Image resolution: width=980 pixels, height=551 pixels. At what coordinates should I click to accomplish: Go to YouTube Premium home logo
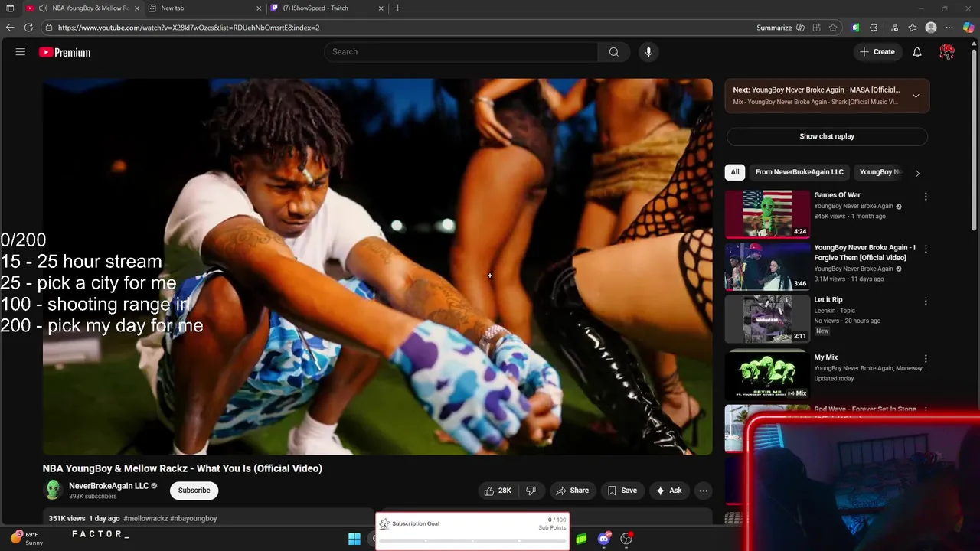pos(65,52)
